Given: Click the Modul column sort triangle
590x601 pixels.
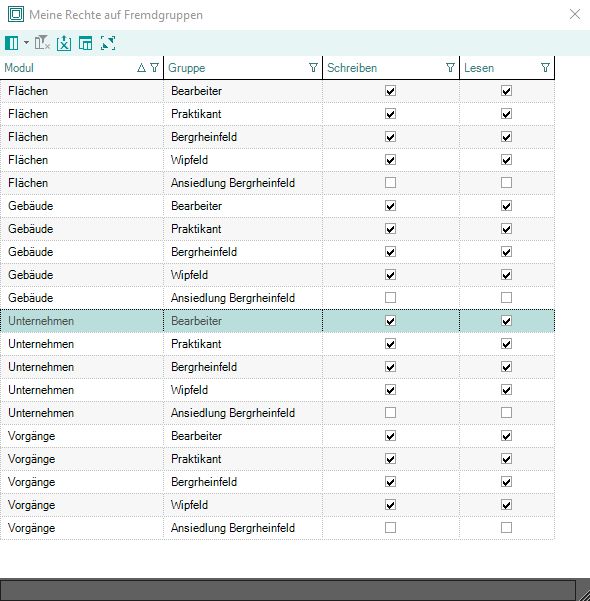Looking at the screenshot, I should (x=141, y=68).
